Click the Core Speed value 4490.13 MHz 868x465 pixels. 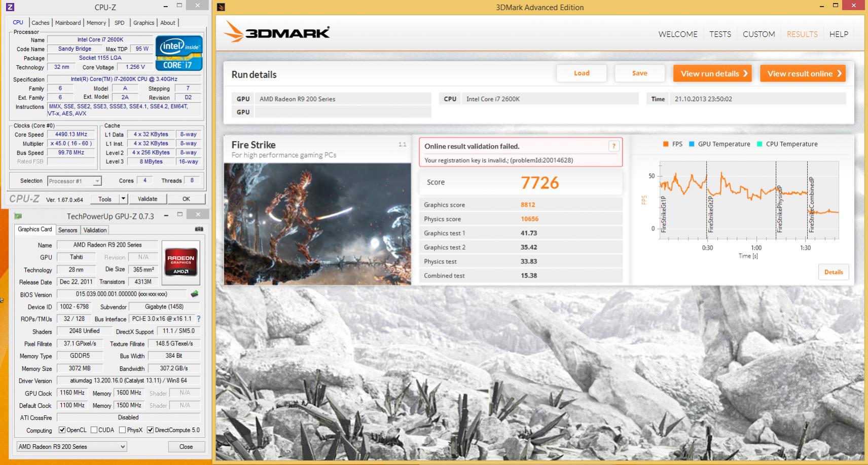point(71,134)
